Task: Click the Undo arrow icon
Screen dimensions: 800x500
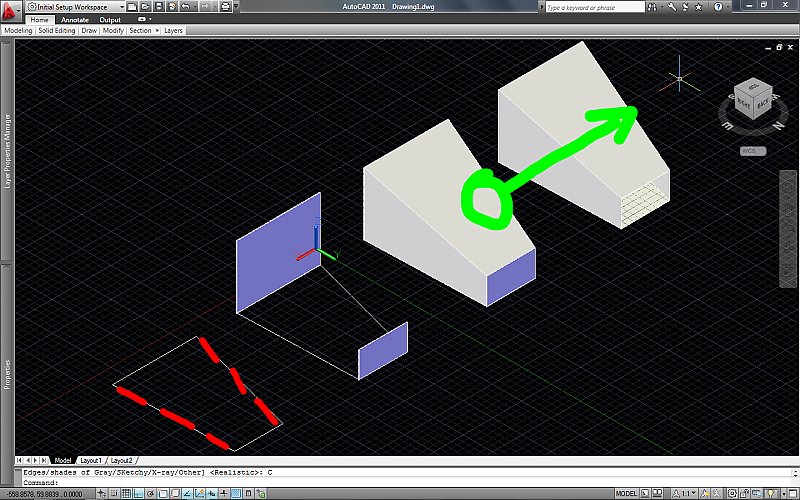Action: click(186, 7)
